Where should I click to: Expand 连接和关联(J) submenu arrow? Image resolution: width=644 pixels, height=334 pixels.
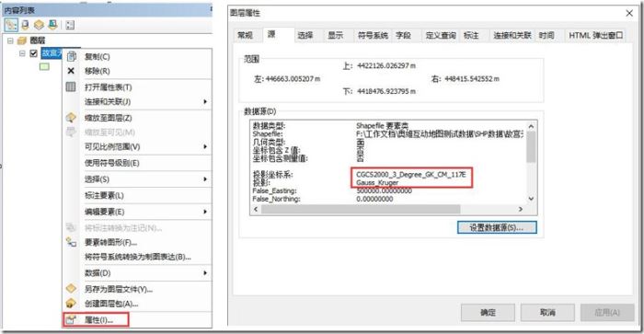[205, 101]
